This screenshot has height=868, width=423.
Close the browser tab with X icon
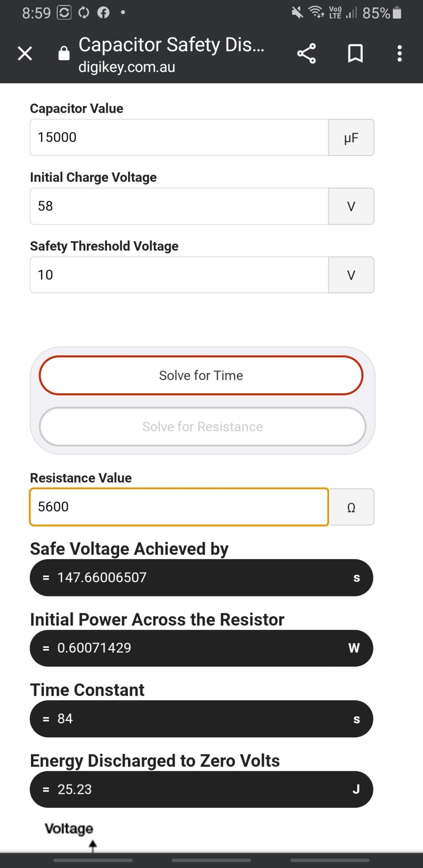(x=25, y=54)
